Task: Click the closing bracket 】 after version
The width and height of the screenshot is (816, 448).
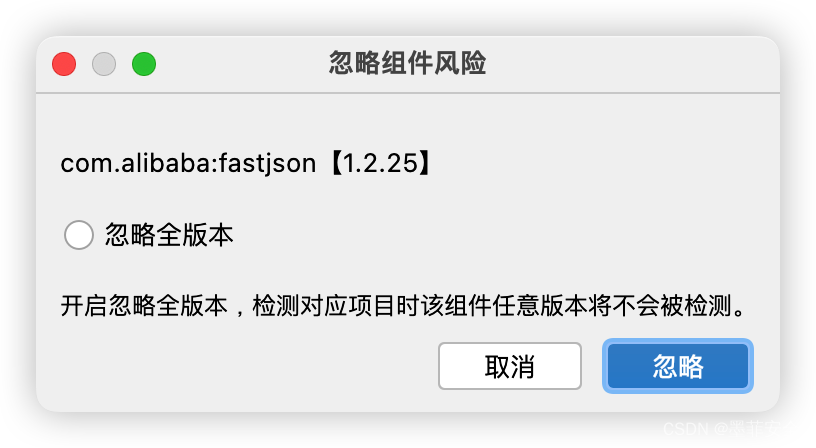Action: pyautogui.click(x=425, y=163)
